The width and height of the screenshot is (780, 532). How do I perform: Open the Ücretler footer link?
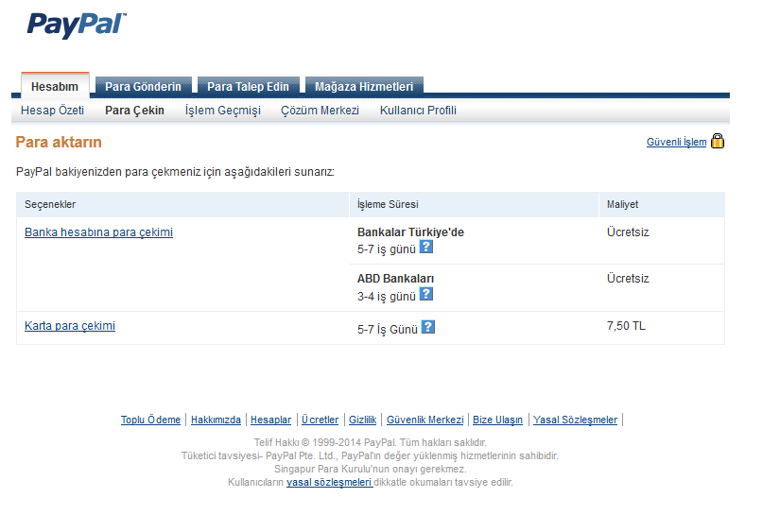point(320,420)
